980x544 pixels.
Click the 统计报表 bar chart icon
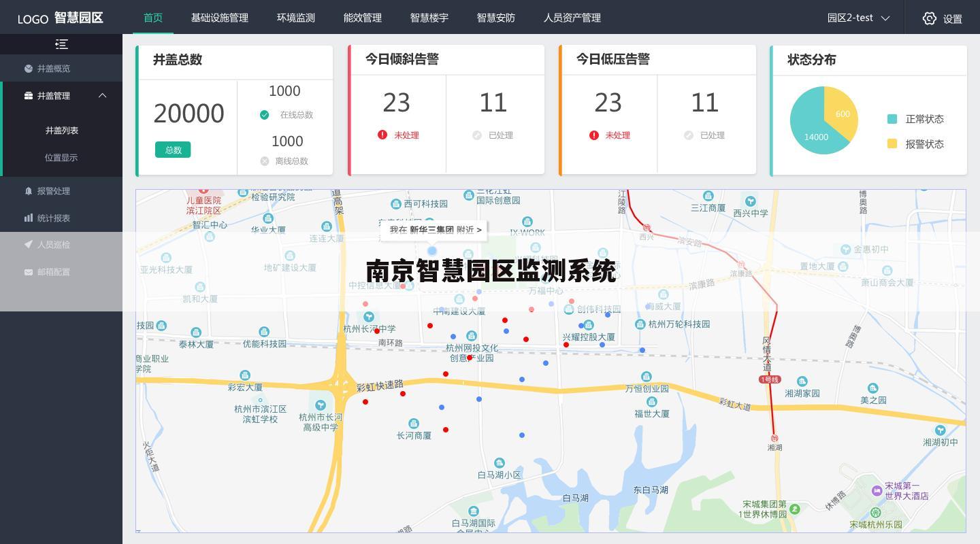[x=28, y=218]
